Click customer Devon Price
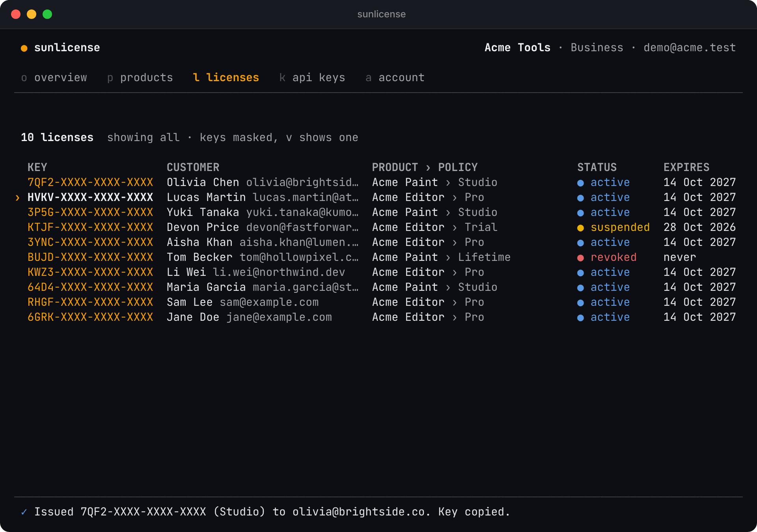The width and height of the screenshot is (757, 532). (203, 227)
